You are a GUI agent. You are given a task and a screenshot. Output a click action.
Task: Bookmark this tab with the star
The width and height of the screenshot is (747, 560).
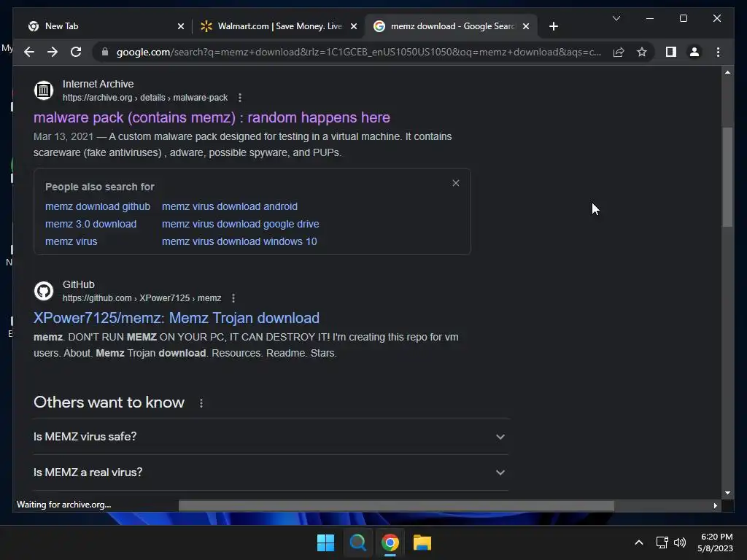642,52
